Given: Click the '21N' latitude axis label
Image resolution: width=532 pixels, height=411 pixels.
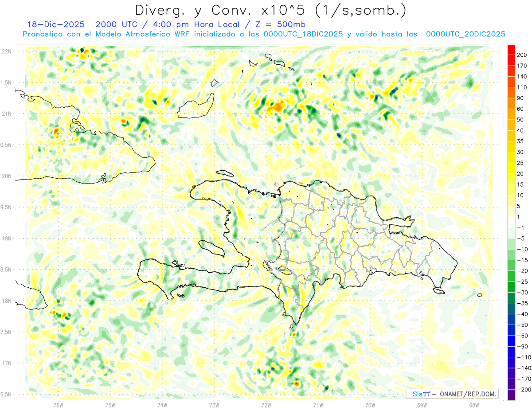Looking at the screenshot, I should (x=7, y=114).
